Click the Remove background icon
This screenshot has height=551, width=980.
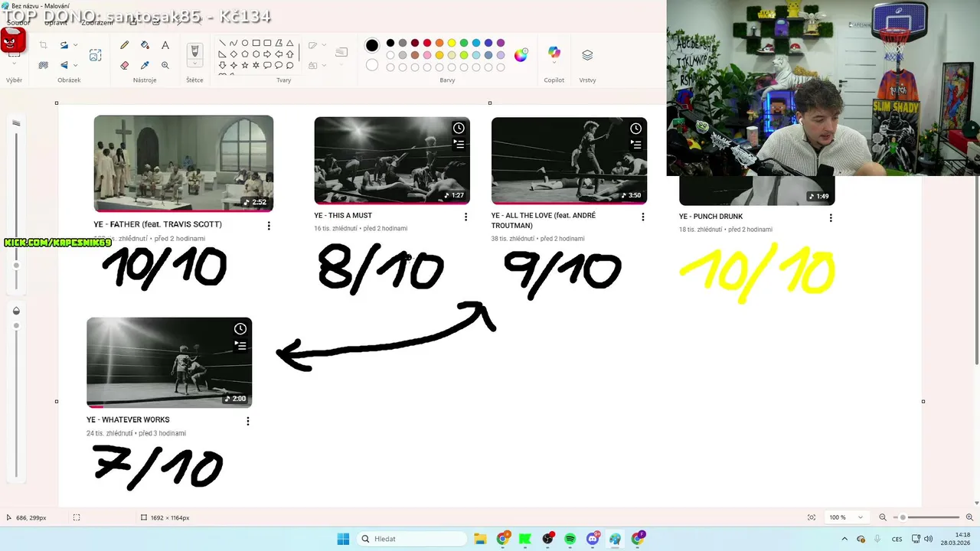point(43,65)
